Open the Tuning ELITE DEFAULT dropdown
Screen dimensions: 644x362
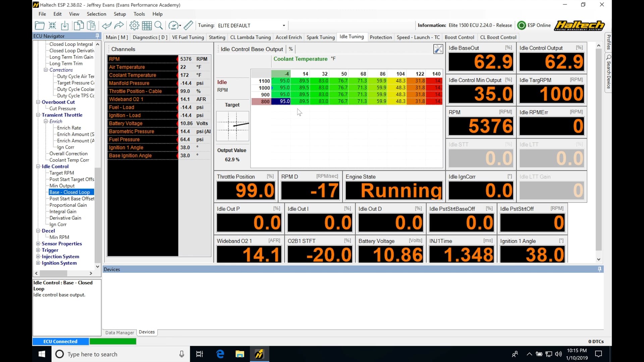(284, 25)
